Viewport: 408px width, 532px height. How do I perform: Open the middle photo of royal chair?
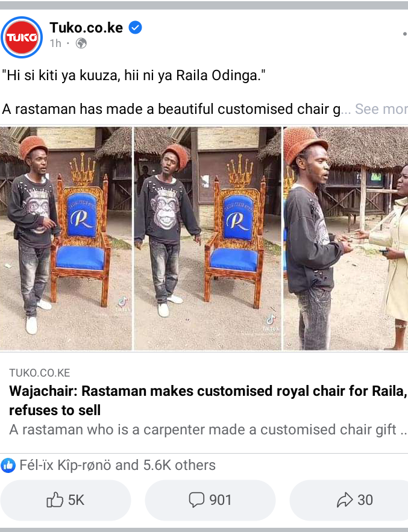click(208, 238)
